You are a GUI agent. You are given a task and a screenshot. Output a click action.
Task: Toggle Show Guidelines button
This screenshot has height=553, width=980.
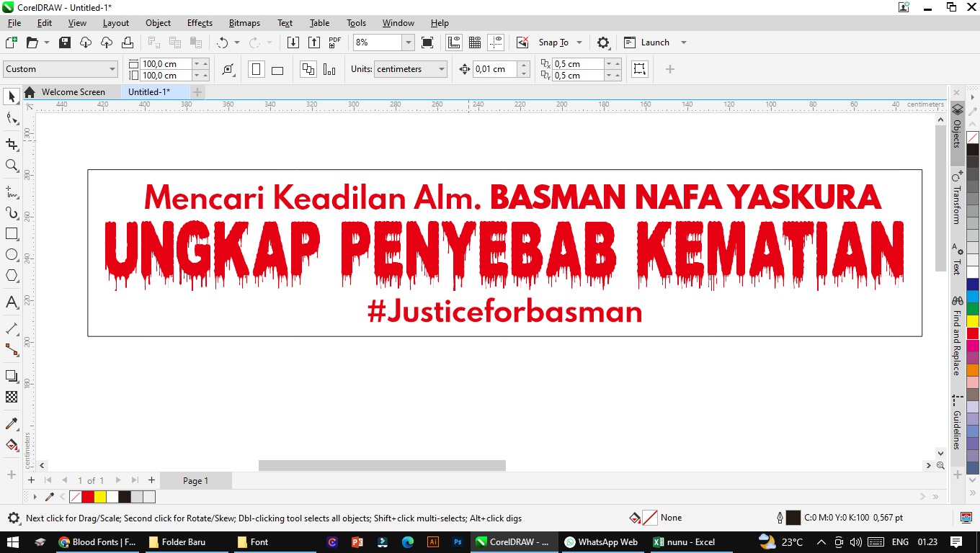click(x=496, y=42)
